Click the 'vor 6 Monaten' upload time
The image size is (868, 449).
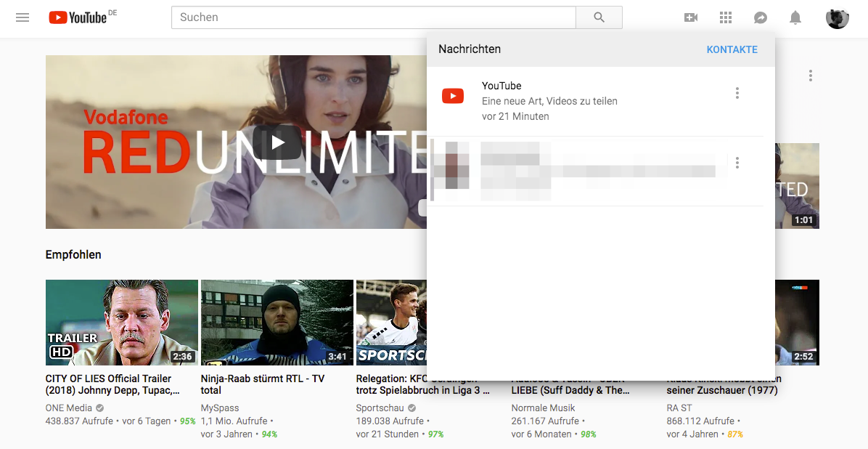(x=541, y=434)
